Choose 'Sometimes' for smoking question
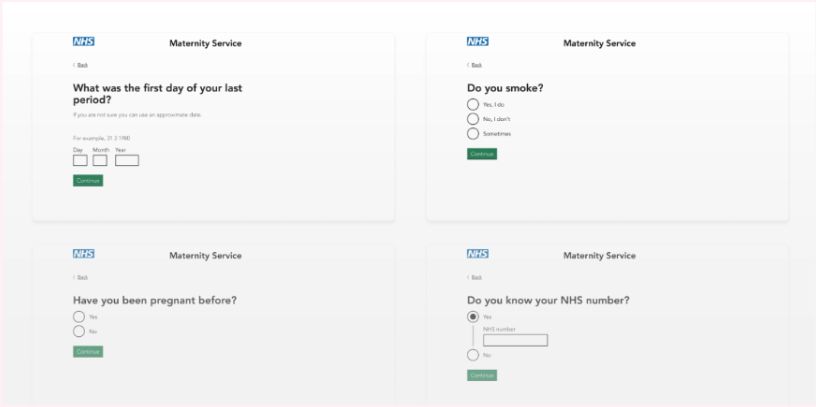 click(473, 133)
